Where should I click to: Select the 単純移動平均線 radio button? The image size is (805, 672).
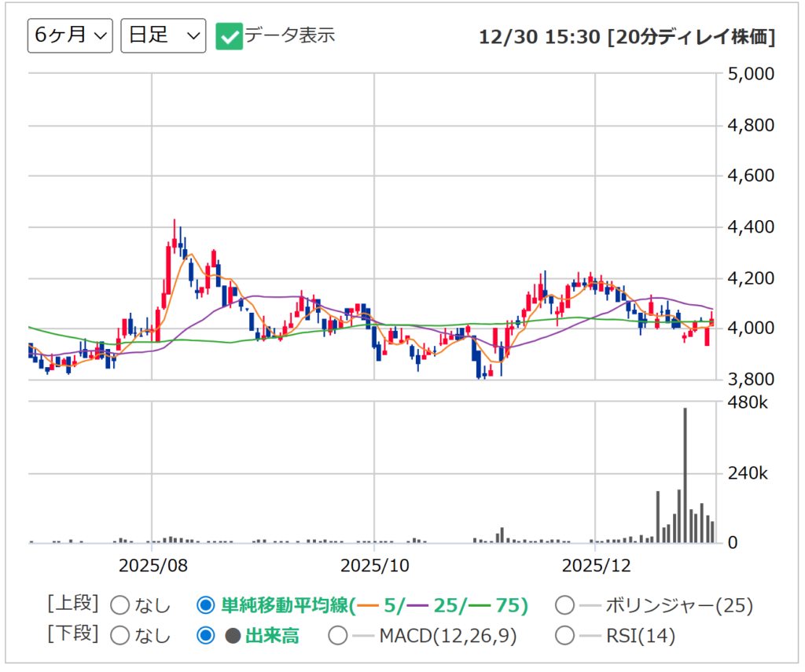[205, 605]
